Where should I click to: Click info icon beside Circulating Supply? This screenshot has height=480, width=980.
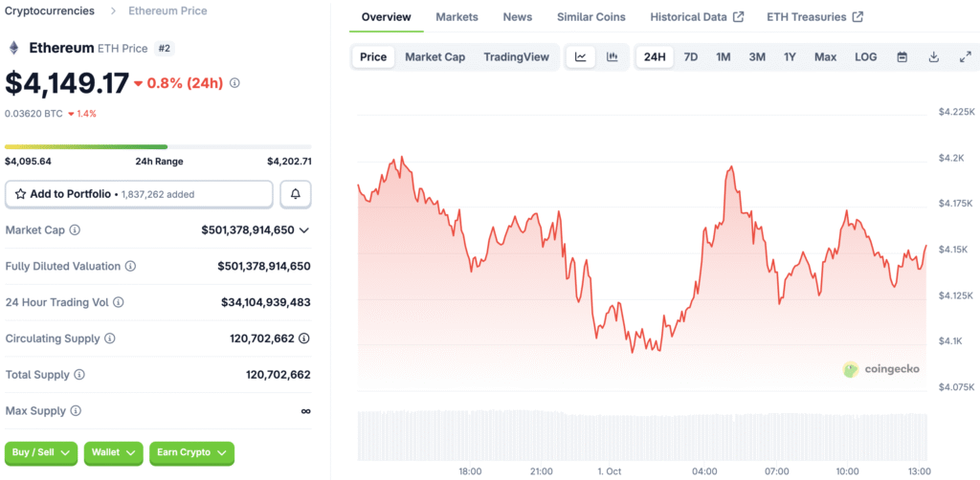click(x=109, y=338)
